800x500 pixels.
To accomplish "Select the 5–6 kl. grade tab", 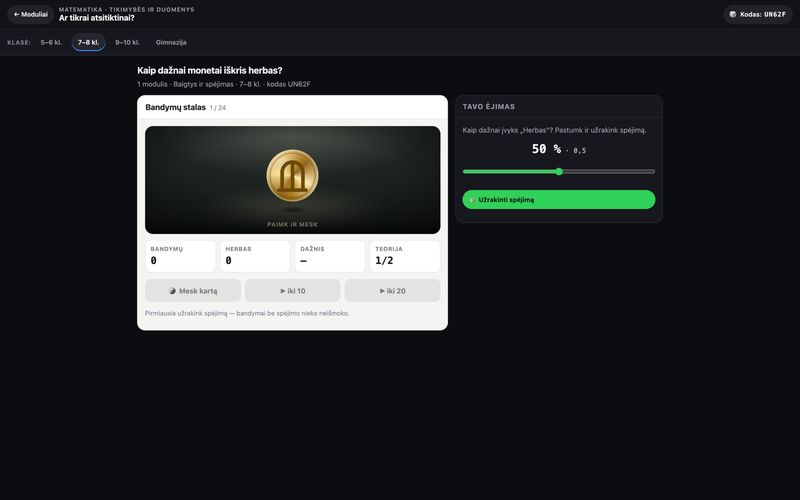I will click(x=51, y=42).
